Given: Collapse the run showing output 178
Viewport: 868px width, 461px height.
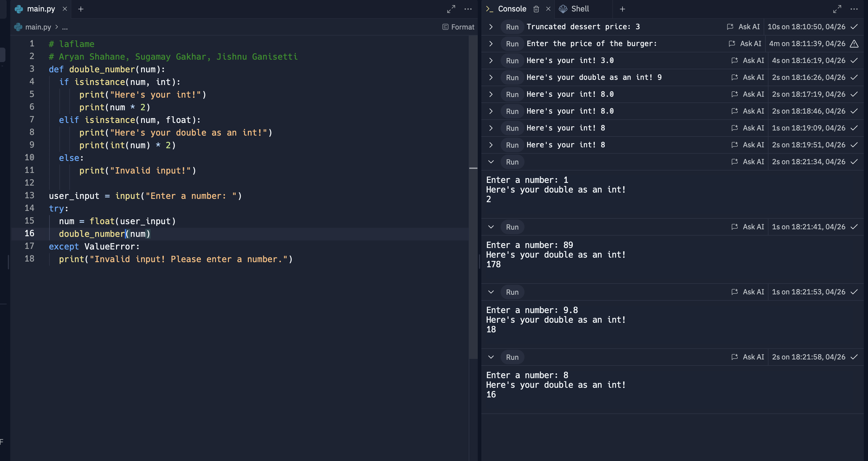Looking at the screenshot, I should point(491,227).
